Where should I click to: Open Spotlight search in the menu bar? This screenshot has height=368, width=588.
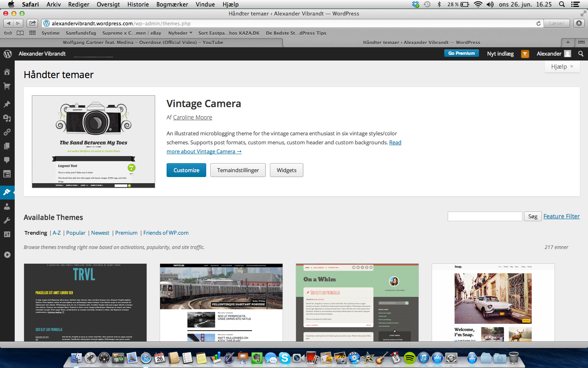(562, 4)
